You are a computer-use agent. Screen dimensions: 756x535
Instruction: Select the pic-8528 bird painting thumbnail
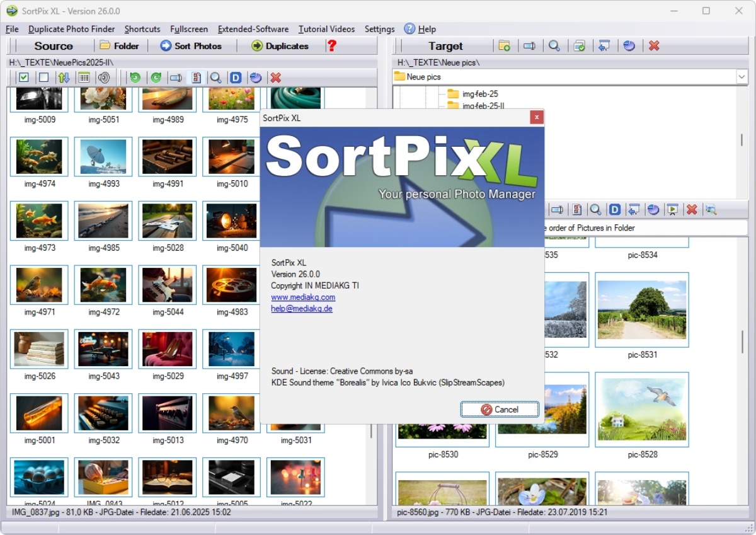(x=642, y=410)
